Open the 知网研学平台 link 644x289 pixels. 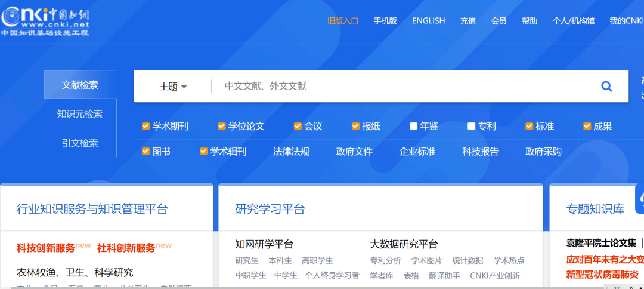tap(265, 244)
